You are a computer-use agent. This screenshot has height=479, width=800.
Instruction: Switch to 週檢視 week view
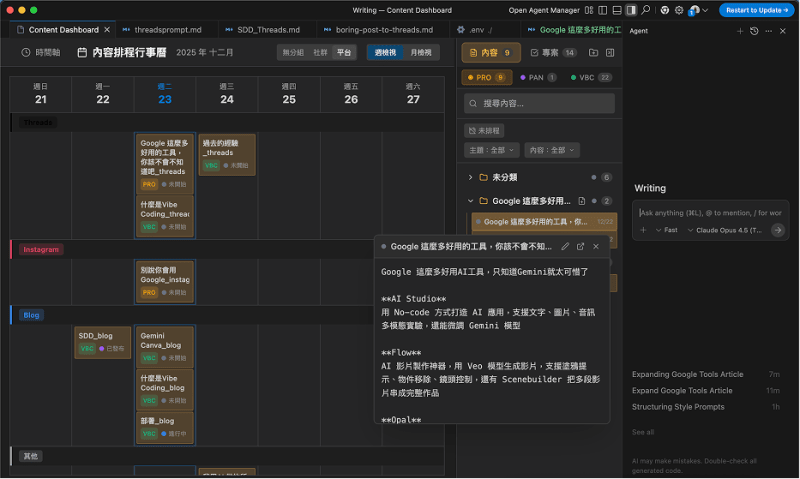(x=385, y=53)
